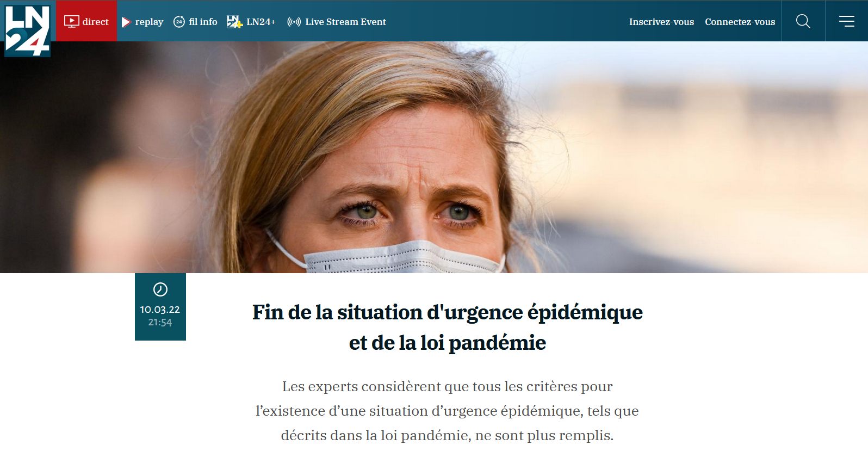Click the article headline about loi pandémie

(x=448, y=328)
